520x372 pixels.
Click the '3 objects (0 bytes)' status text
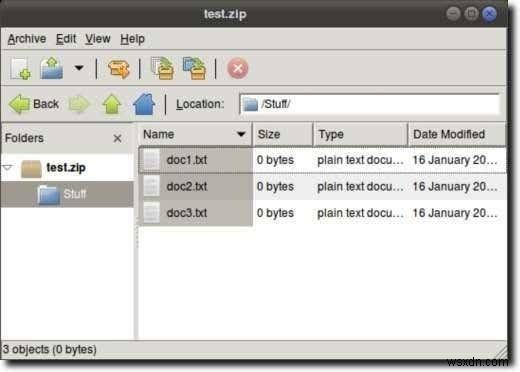pyautogui.click(x=50, y=349)
